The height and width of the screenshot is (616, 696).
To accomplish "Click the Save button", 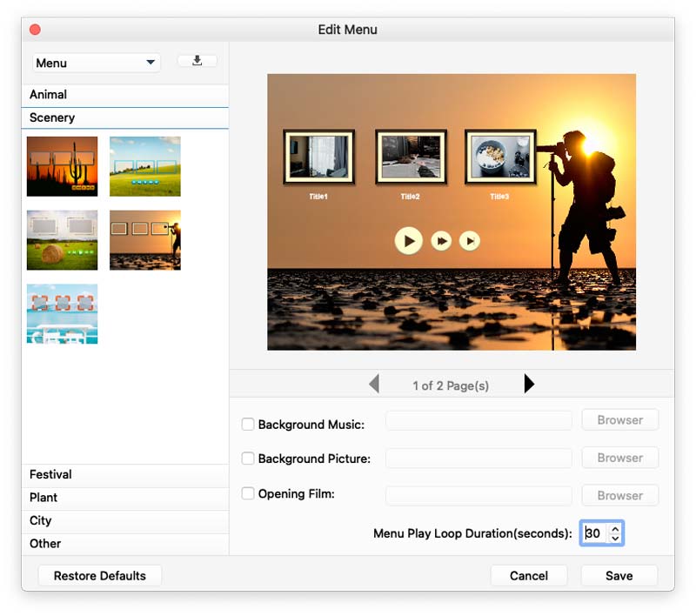I will coord(619,576).
